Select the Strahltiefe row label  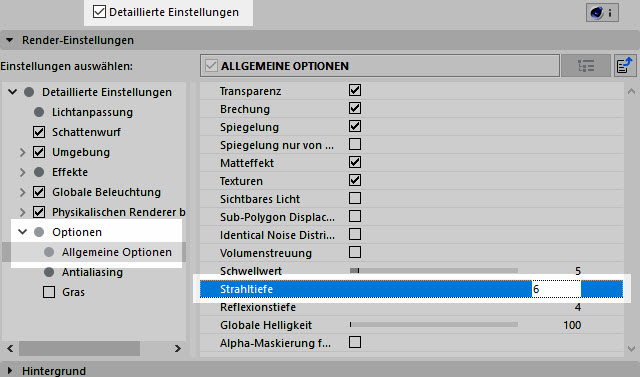pyautogui.click(x=246, y=289)
